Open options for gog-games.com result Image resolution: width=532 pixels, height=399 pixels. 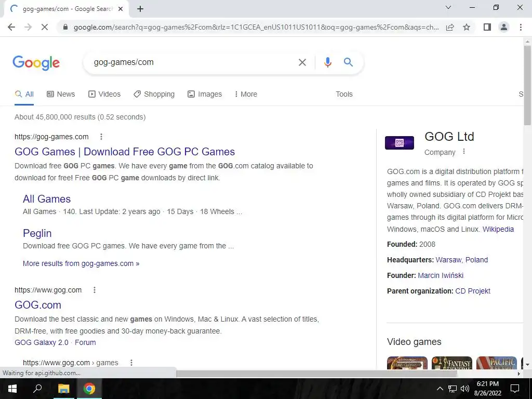coord(101,137)
